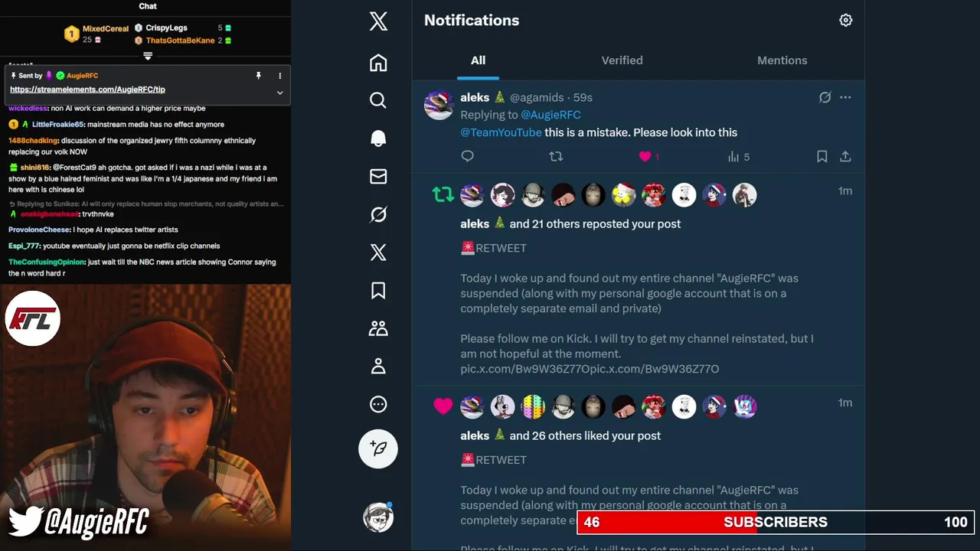980x551 pixels.
Task: Open streamelements AugieRFC tip link
Action: point(87,90)
